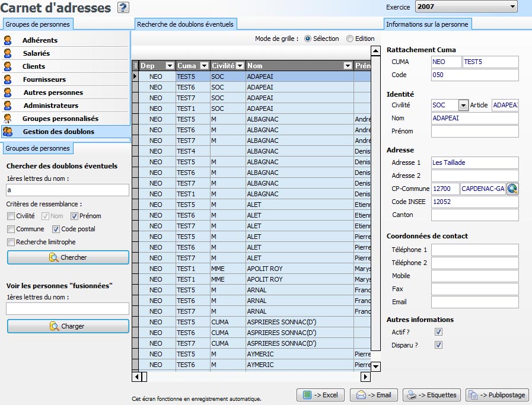Viewport: 532px width, 405px height.
Task: Select the Administrateurs person icon
Action: tap(8, 106)
